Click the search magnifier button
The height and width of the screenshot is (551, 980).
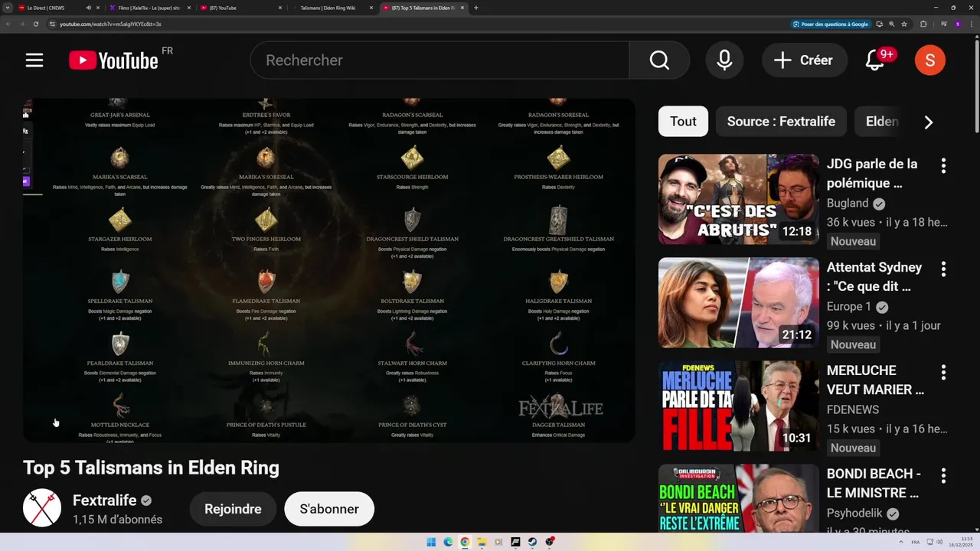(659, 60)
